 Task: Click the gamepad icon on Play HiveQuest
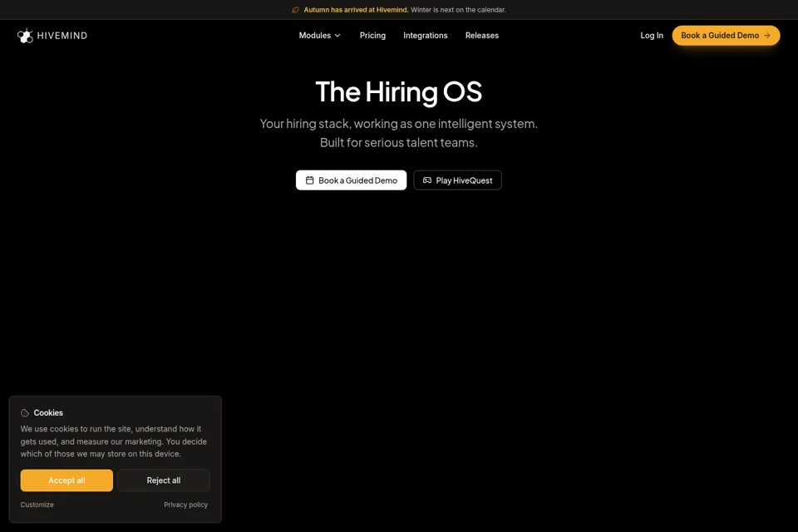pyautogui.click(x=427, y=180)
